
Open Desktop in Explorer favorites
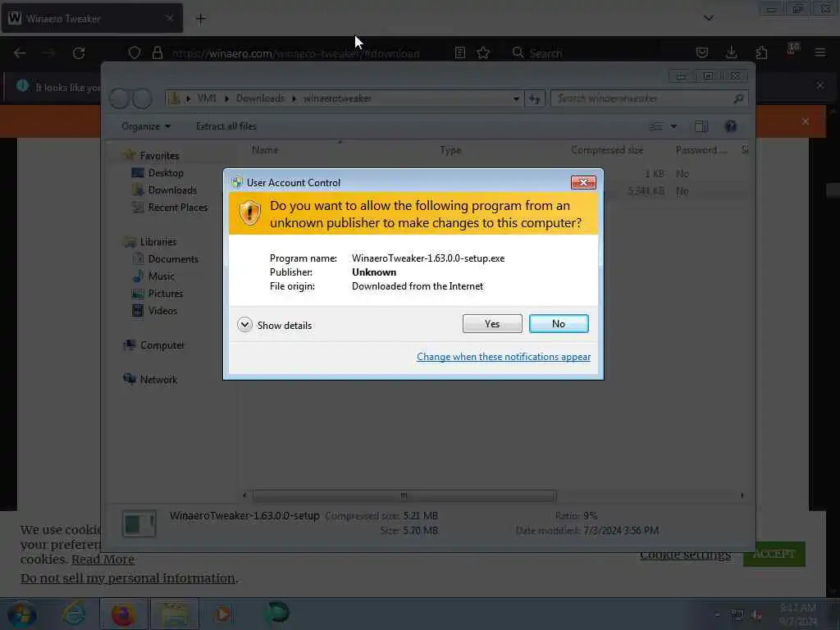point(166,173)
